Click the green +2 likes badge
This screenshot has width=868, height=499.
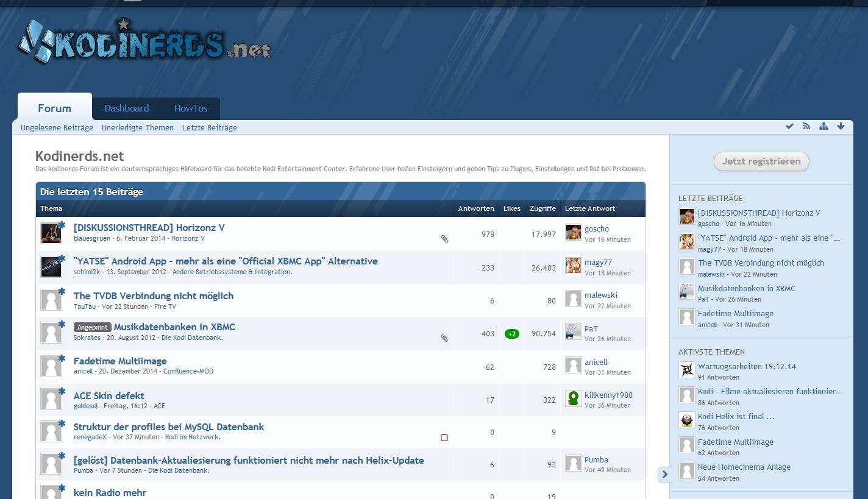[x=512, y=334]
